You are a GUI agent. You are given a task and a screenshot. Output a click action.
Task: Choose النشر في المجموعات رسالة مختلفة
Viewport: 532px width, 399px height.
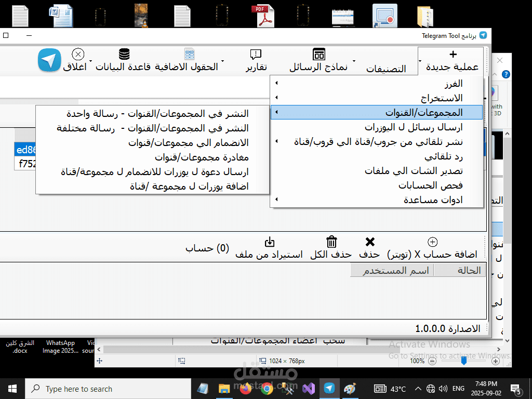coord(152,128)
